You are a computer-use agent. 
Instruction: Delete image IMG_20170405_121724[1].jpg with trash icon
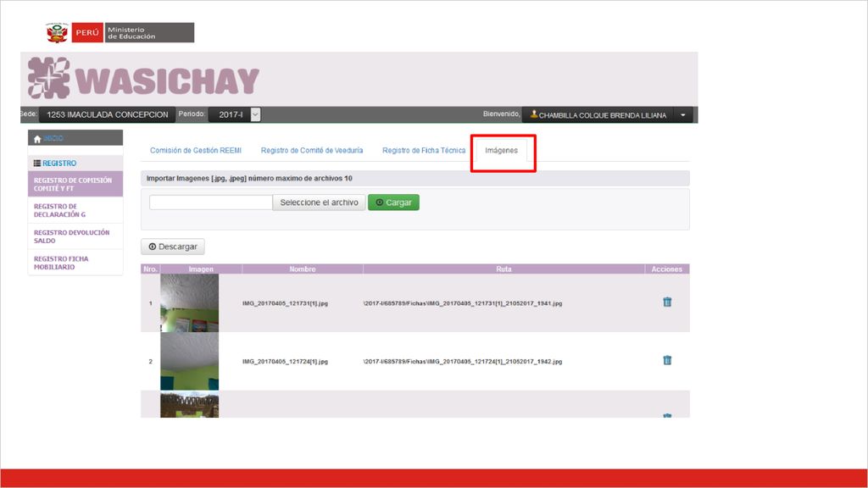coord(667,360)
